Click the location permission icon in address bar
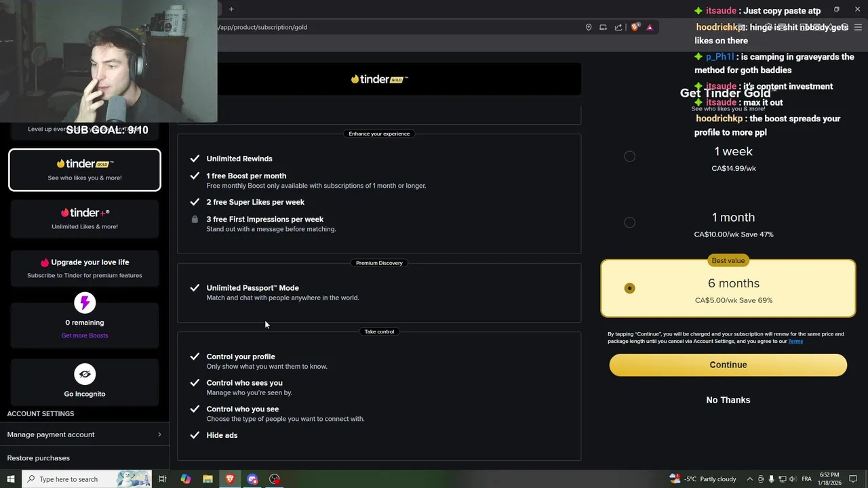The height and width of the screenshot is (488, 868). pyautogui.click(x=589, y=27)
